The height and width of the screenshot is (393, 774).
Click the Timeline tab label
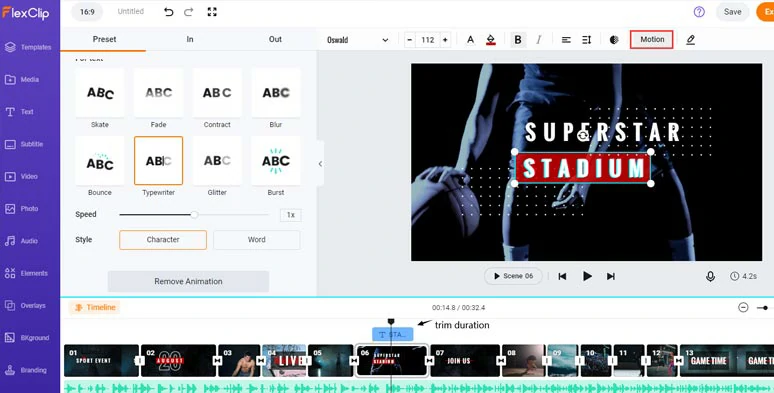tap(95, 308)
